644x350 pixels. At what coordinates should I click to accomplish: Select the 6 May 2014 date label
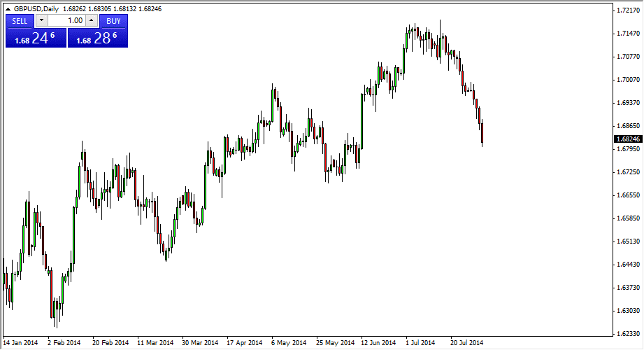[289, 343]
